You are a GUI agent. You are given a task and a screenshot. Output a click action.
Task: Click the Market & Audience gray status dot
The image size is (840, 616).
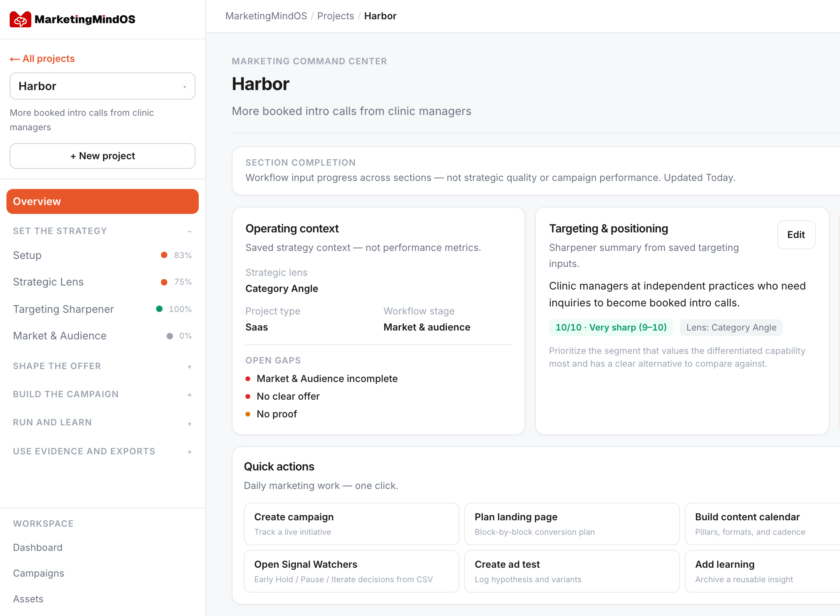pyautogui.click(x=170, y=336)
